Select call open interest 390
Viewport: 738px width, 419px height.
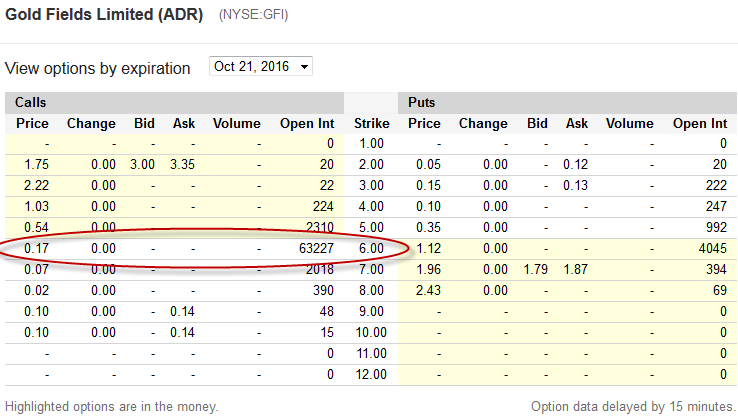(323, 290)
